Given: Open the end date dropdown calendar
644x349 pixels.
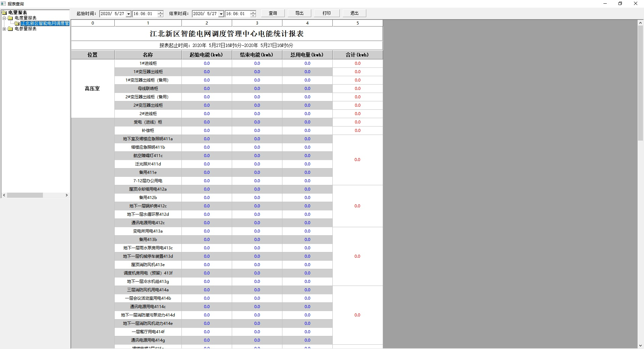Looking at the screenshot, I should tap(221, 14).
